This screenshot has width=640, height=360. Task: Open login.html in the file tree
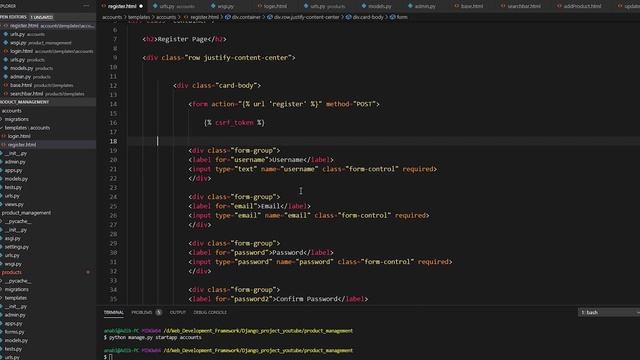click(x=48, y=136)
